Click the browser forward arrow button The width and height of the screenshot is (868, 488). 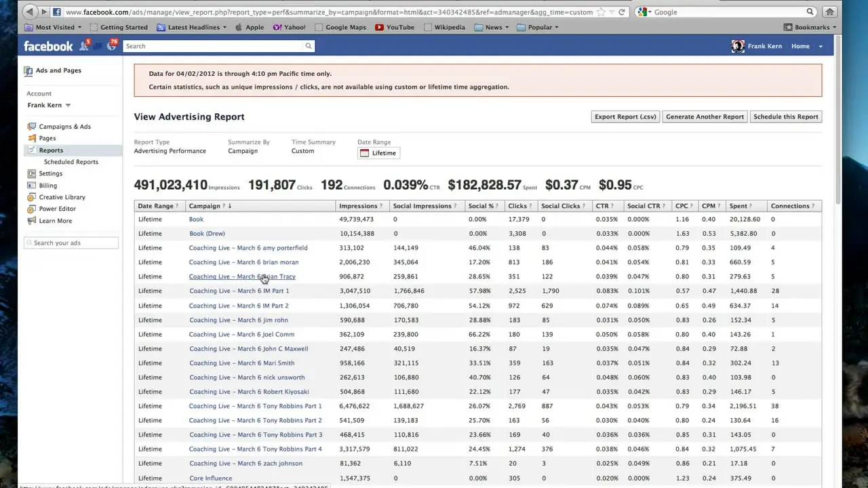[44, 12]
